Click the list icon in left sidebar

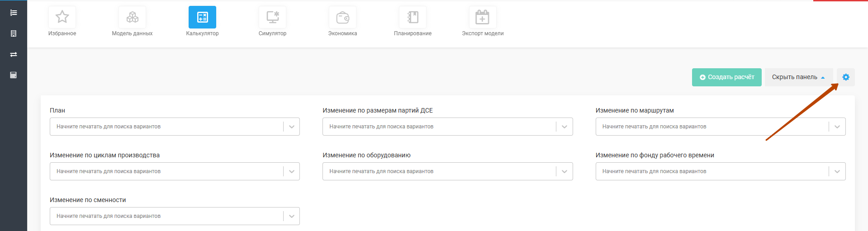pos(14,13)
